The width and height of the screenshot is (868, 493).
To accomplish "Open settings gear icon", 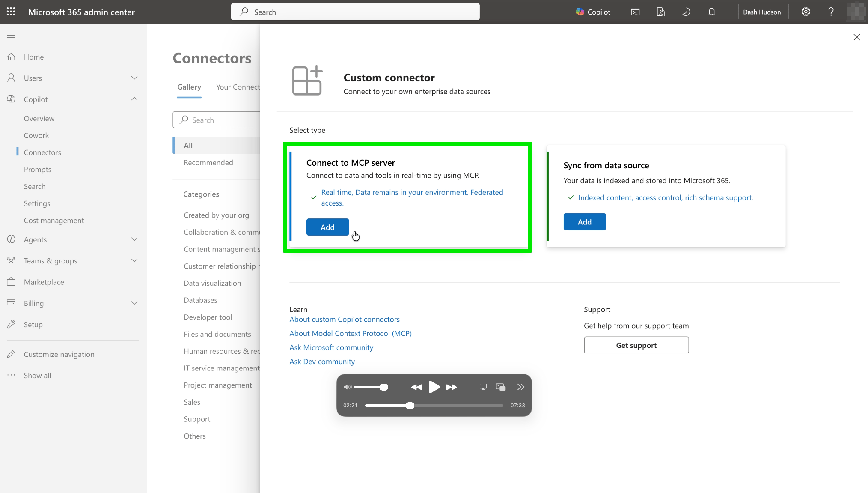I will tap(806, 12).
